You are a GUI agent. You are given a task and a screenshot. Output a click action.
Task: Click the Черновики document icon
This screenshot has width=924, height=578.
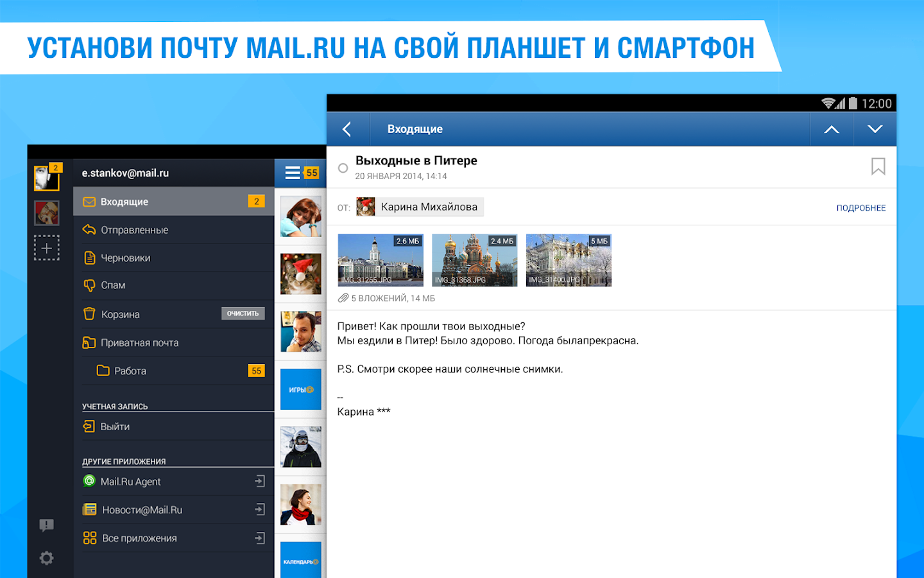click(x=89, y=258)
